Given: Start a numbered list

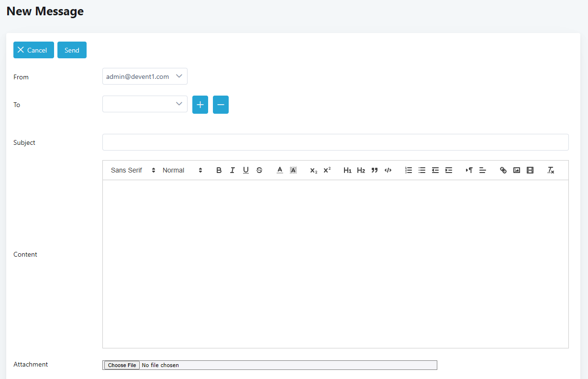Looking at the screenshot, I should [408, 170].
